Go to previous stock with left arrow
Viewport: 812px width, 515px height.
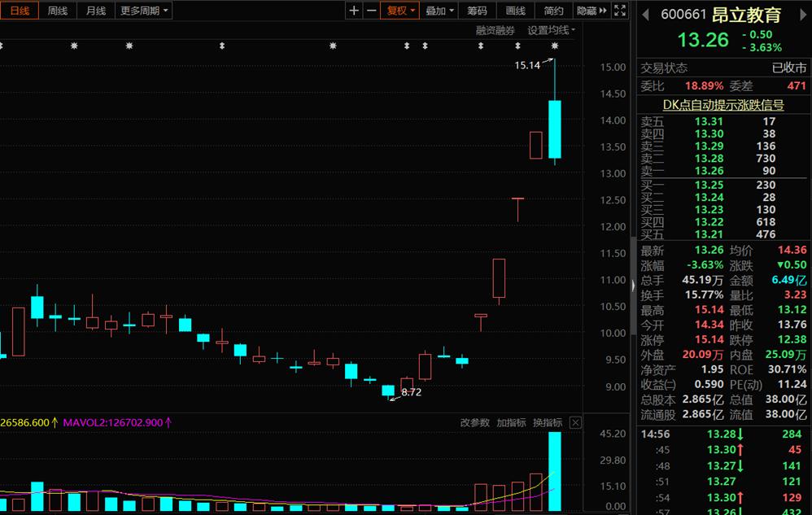coord(645,15)
